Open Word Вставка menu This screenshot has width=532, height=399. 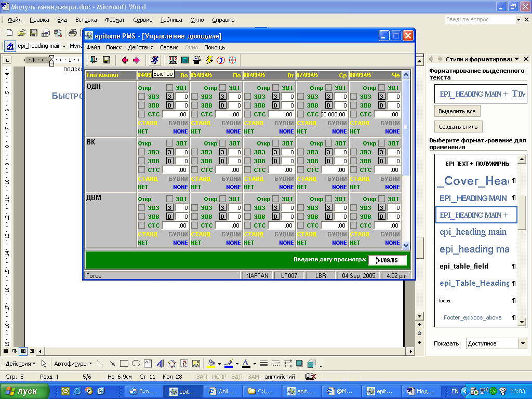86,20
